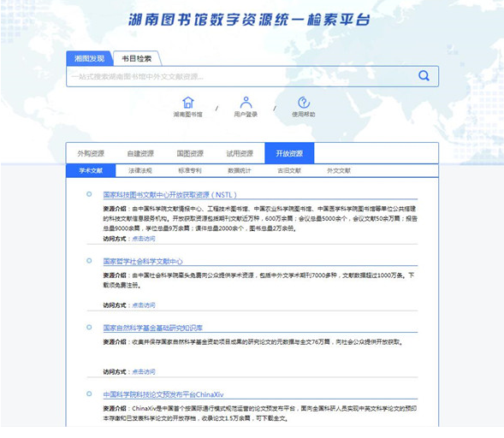The image size is (504, 438).
Task: Switch to the 书目检索 tab
Action: pos(137,58)
